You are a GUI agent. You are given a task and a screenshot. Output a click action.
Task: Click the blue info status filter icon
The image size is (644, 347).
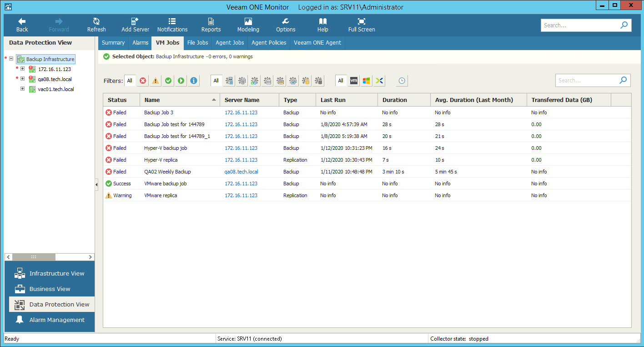(x=194, y=81)
